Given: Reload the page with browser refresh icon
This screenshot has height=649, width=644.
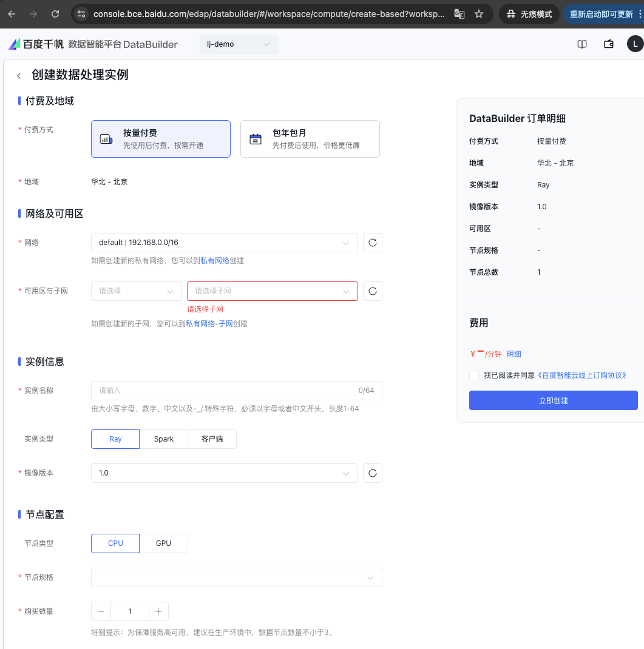Looking at the screenshot, I should (55, 14).
